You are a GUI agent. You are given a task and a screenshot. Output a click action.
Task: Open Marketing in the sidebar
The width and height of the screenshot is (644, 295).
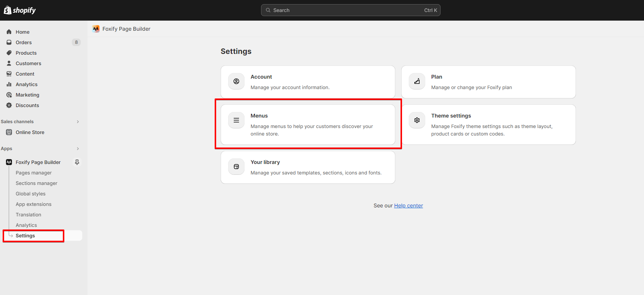(x=27, y=95)
